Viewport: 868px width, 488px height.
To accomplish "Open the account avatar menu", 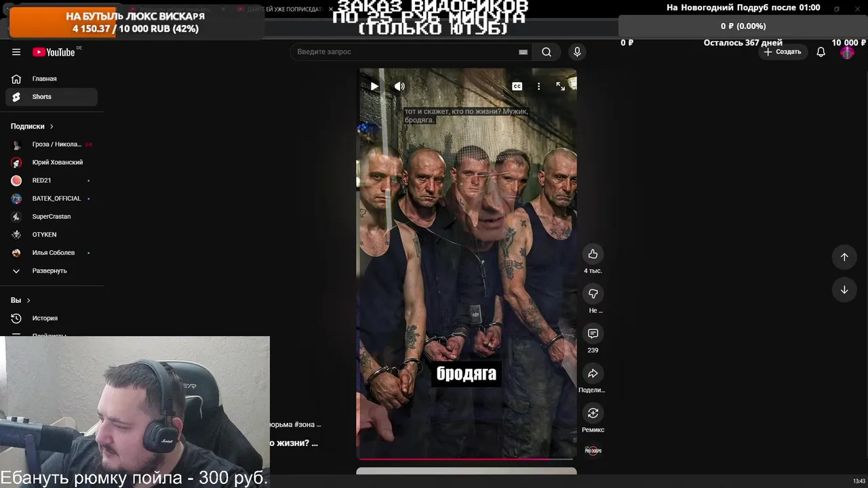I will pos(847,52).
